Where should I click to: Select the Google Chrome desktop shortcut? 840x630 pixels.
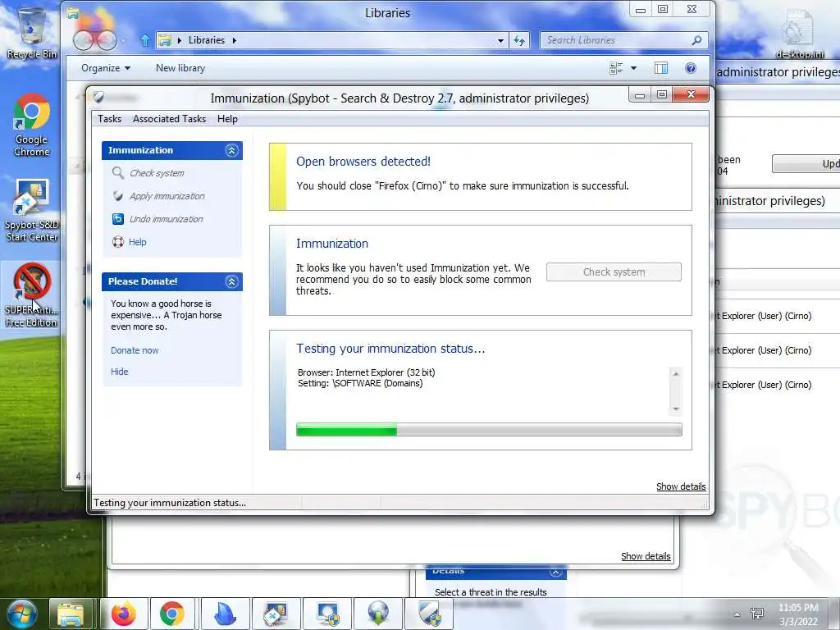click(32, 125)
